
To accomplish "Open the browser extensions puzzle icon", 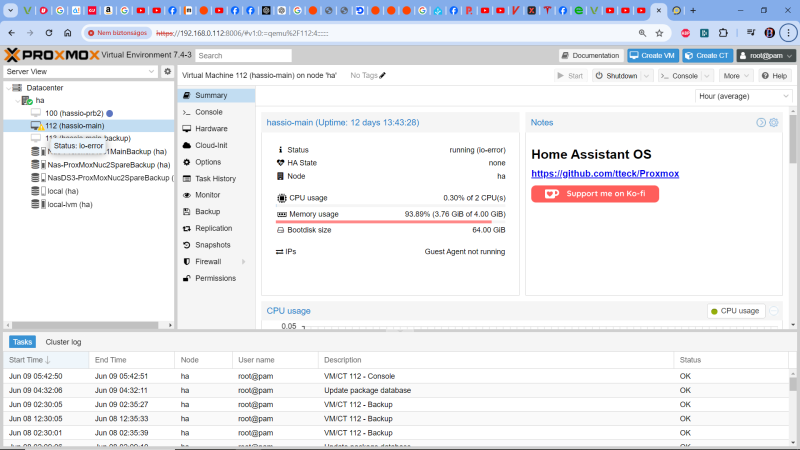I will pyautogui.click(x=723, y=33).
